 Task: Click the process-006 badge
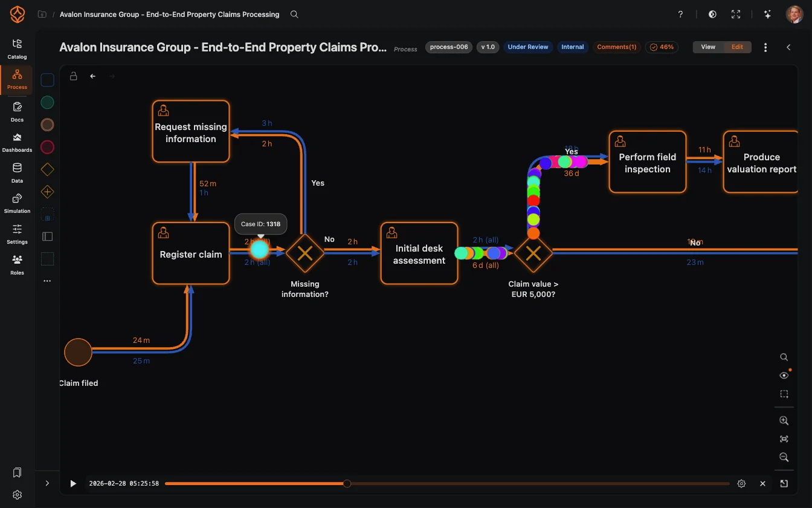(x=449, y=47)
